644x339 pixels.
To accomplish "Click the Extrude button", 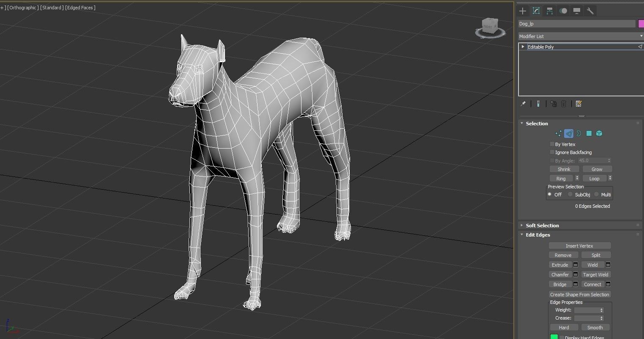I will (560, 265).
